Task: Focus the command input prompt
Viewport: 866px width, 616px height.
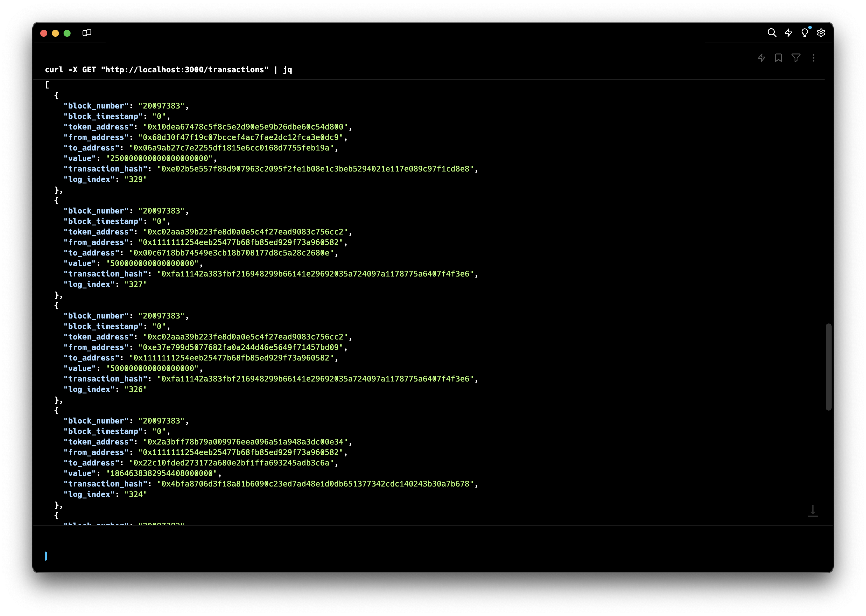Action: point(432,556)
